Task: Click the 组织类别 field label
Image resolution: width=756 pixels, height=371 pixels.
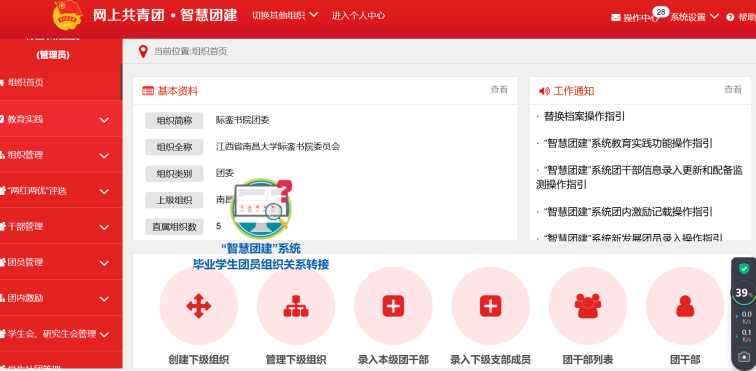Action: [174, 174]
